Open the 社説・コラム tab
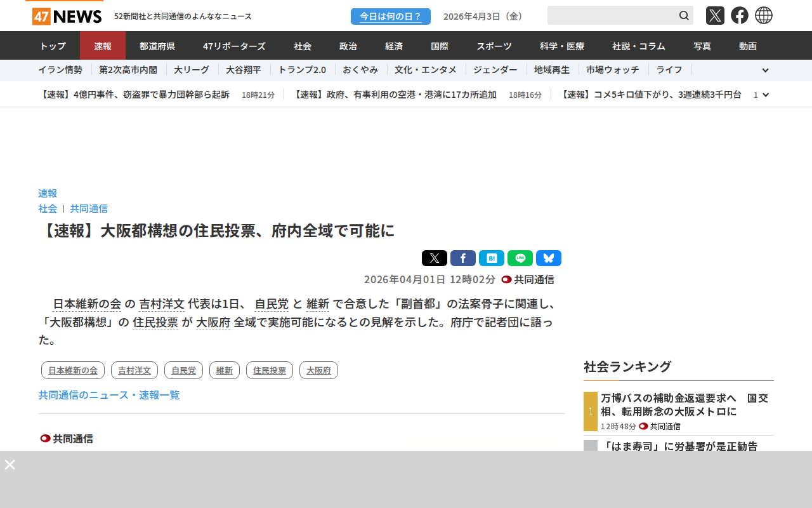 [x=639, y=46]
